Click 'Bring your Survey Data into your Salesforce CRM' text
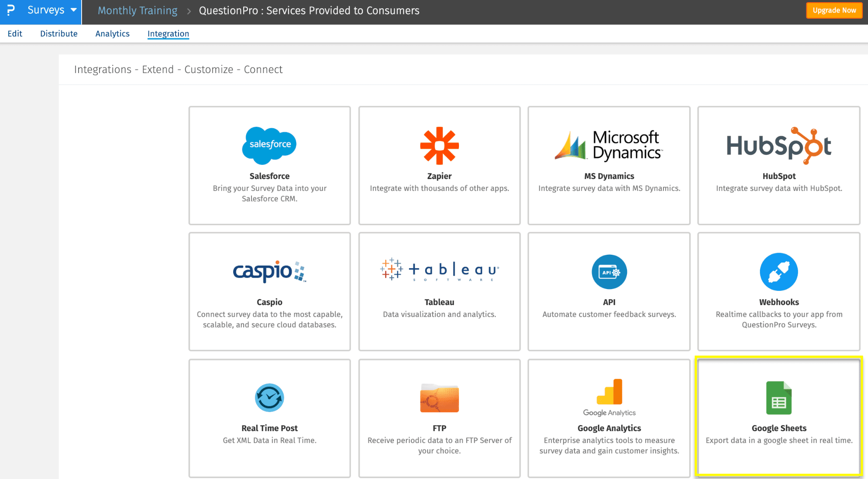The height and width of the screenshot is (479, 868). pos(270,193)
